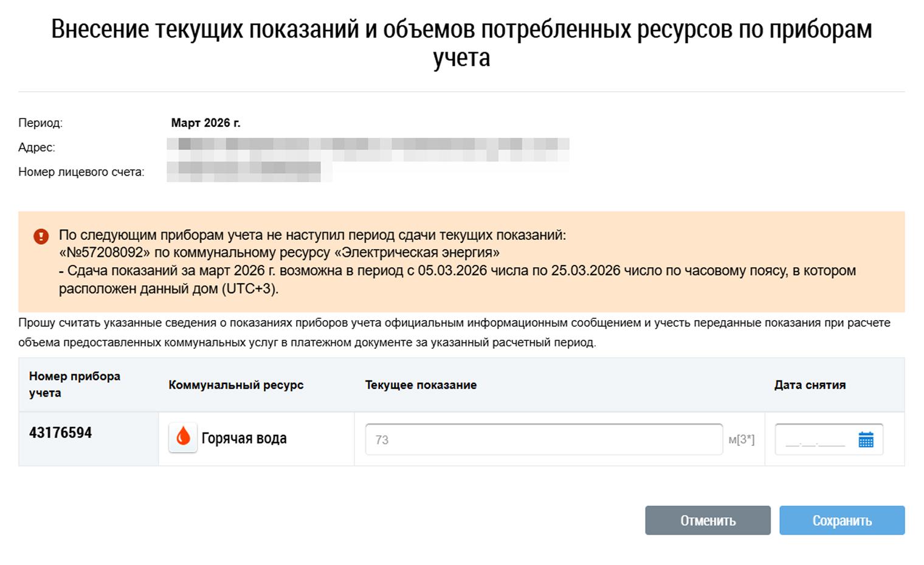Click the hot water droplet icon

[183, 437]
